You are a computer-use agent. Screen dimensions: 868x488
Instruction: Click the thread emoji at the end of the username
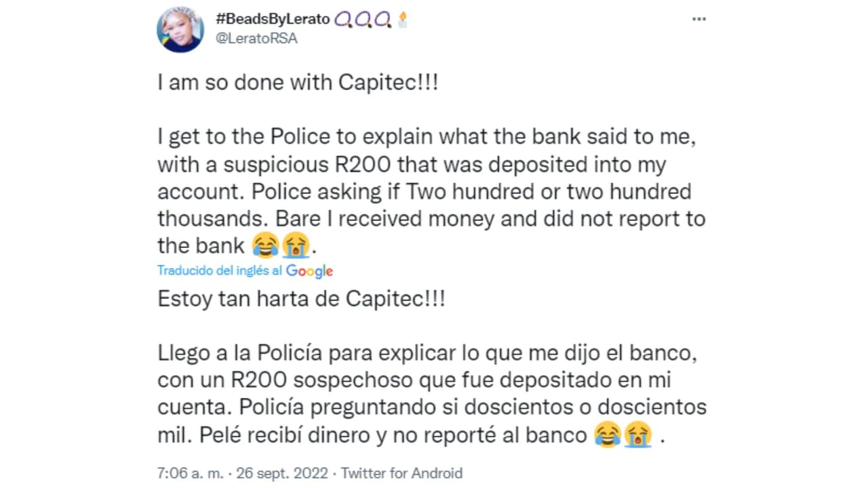point(403,19)
